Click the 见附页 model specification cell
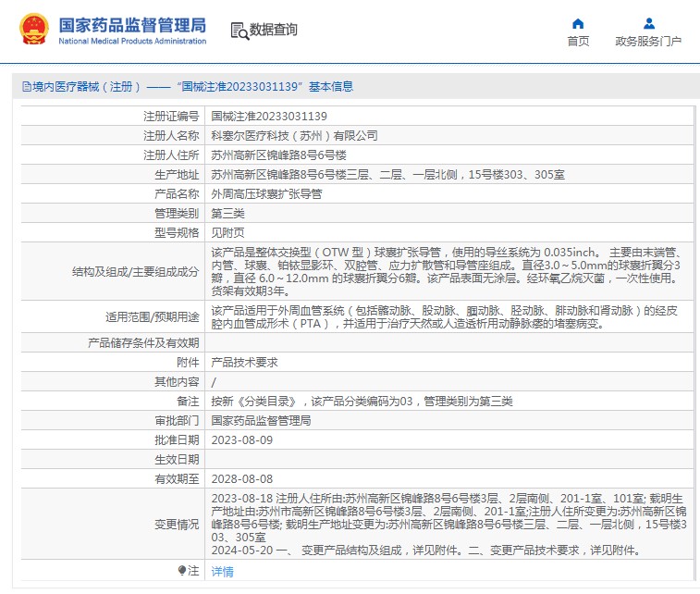 227,232
